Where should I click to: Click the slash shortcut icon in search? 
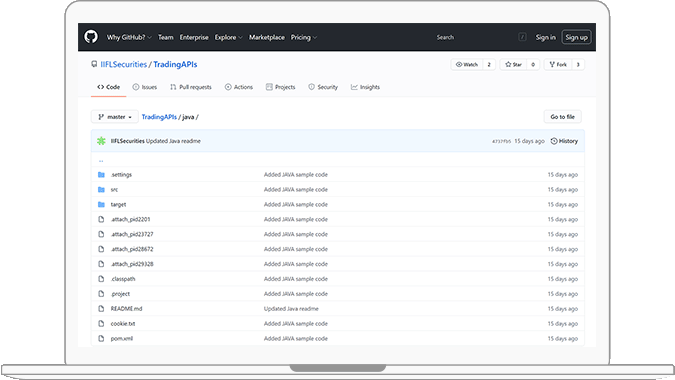[522, 37]
